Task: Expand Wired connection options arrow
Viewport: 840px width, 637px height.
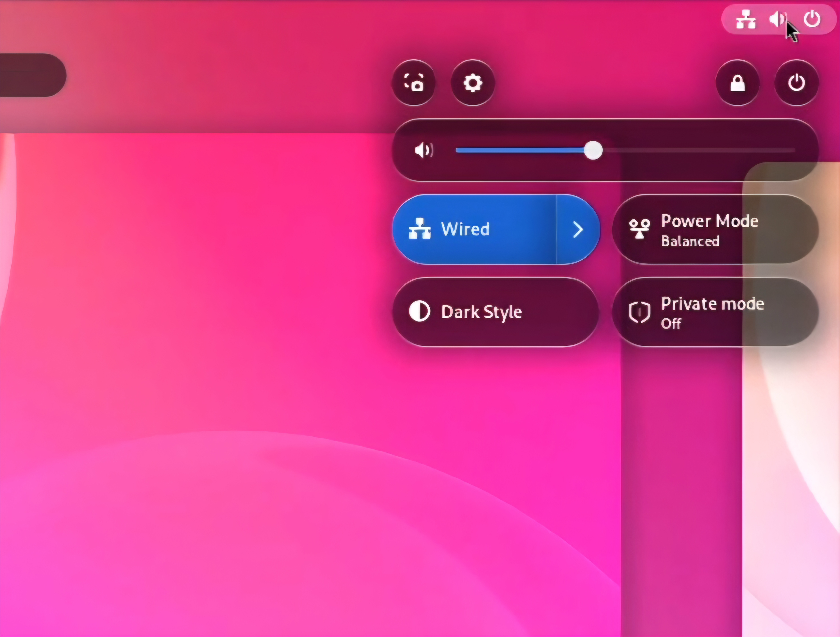Action: [x=578, y=229]
